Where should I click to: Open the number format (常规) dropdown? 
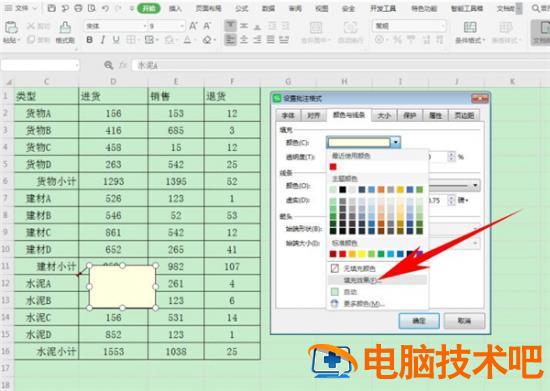click(443, 26)
